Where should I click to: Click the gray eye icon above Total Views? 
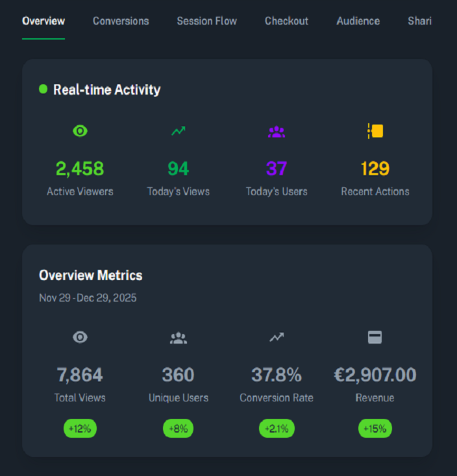(80, 337)
